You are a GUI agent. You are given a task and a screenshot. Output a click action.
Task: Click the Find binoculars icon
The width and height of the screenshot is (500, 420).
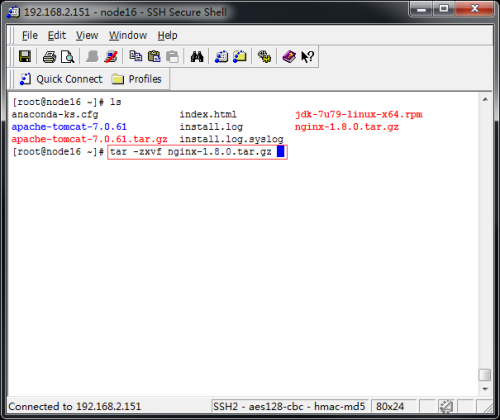(x=197, y=57)
